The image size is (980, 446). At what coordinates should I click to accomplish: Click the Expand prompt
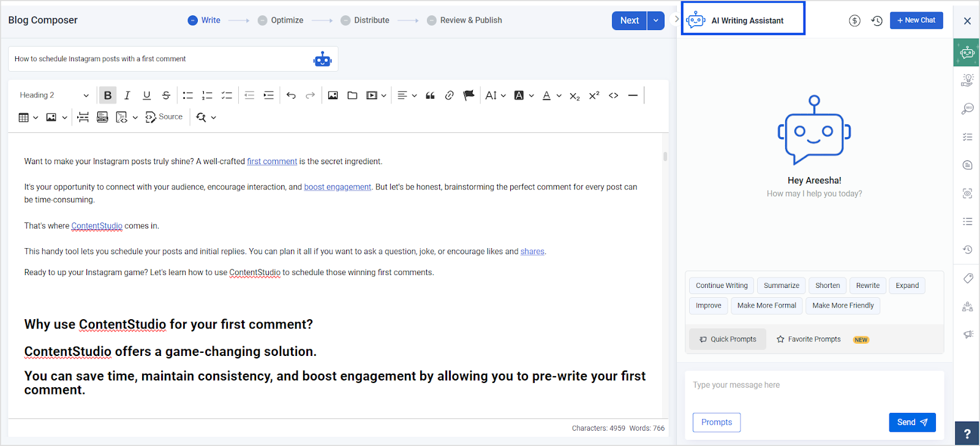tap(907, 285)
